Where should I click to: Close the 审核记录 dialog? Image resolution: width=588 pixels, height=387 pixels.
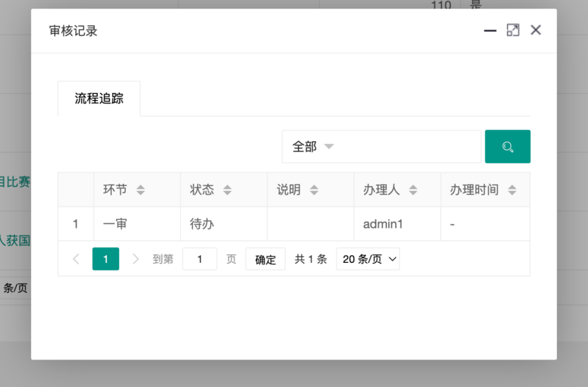(536, 30)
